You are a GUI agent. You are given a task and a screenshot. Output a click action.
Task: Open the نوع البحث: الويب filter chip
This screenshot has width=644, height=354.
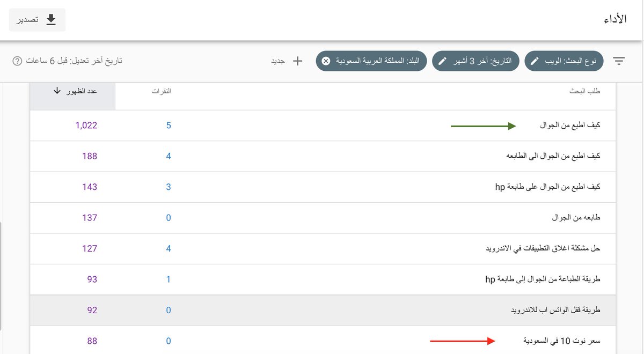(x=563, y=61)
